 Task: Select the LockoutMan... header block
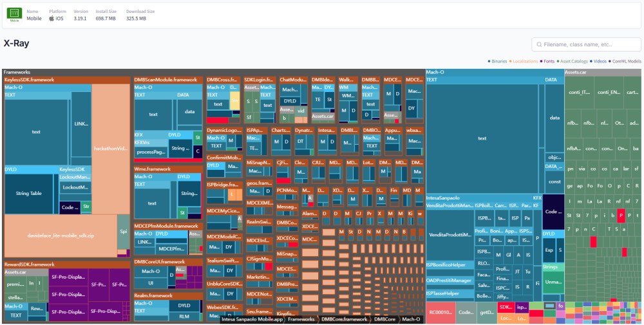pyautogui.click(x=75, y=177)
